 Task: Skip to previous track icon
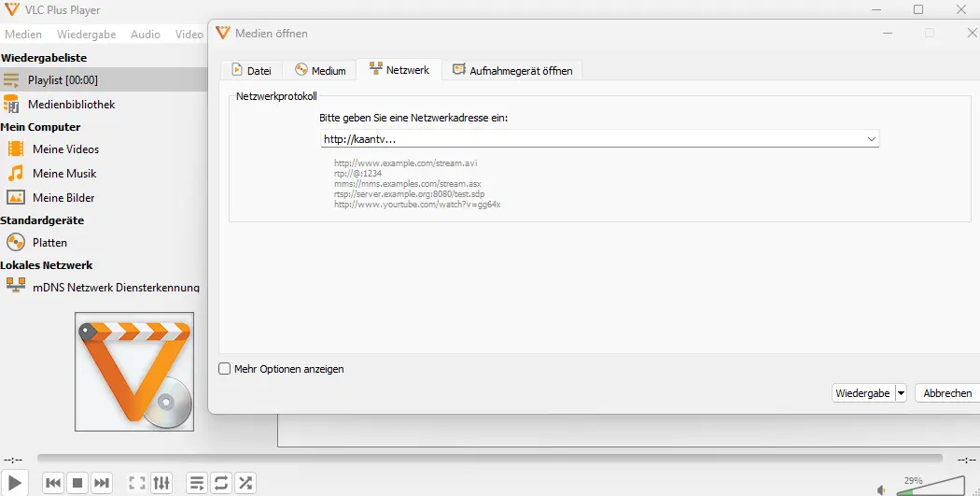tap(53, 483)
